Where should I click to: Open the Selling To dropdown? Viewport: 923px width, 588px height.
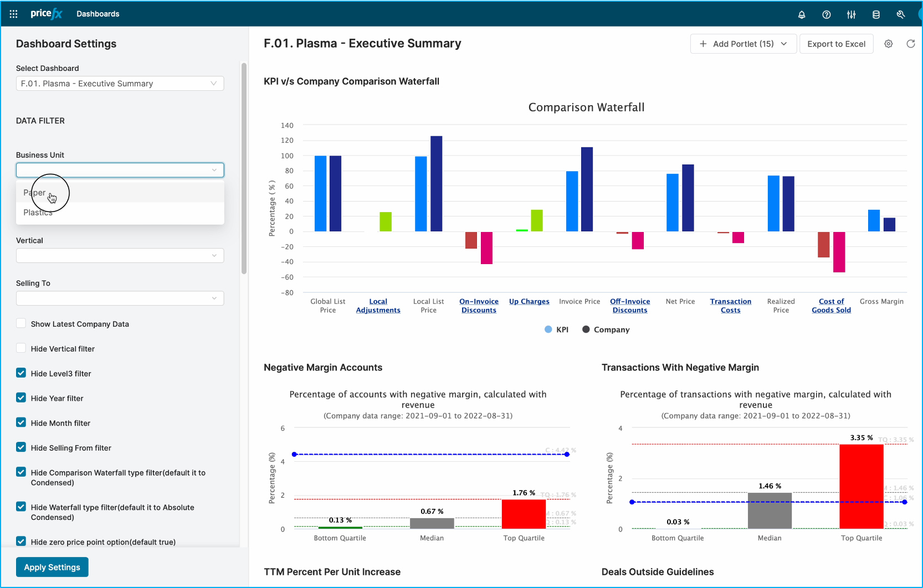click(x=120, y=298)
